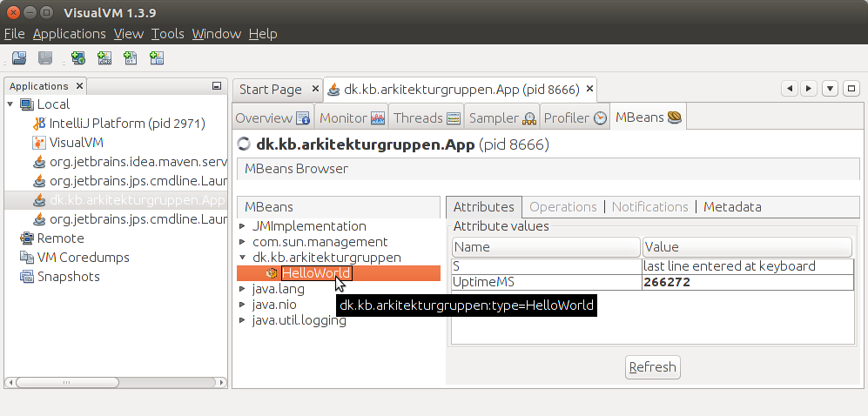Click the Applications panel horizontal scrollbar thumb
This screenshot has height=416, width=868.
(67, 382)
